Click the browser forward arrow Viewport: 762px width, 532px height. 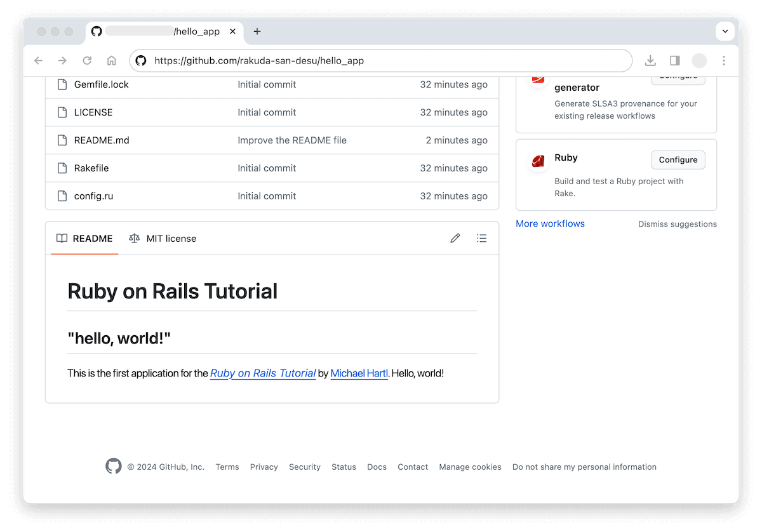[62, 61]
